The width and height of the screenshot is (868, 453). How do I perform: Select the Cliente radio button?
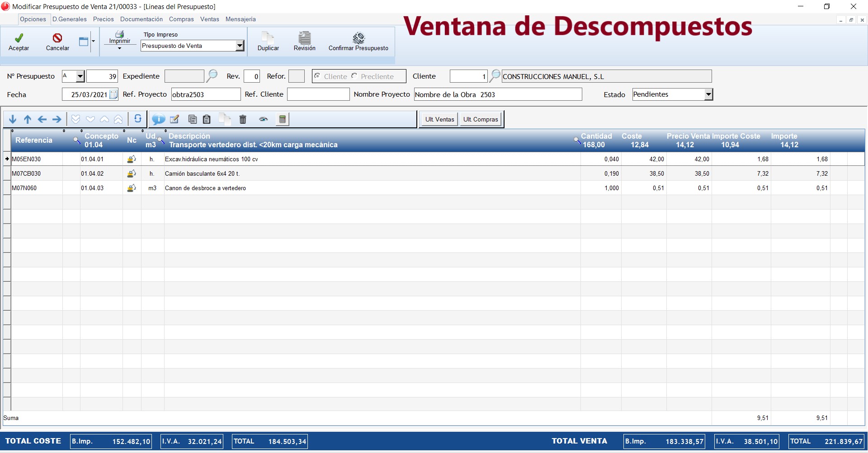[317, 76]
